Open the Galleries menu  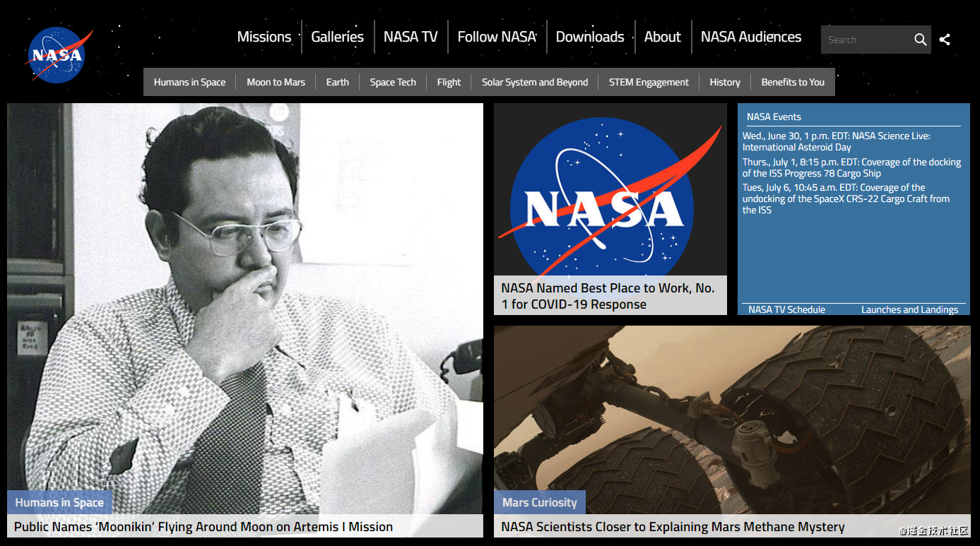(338, 37)
